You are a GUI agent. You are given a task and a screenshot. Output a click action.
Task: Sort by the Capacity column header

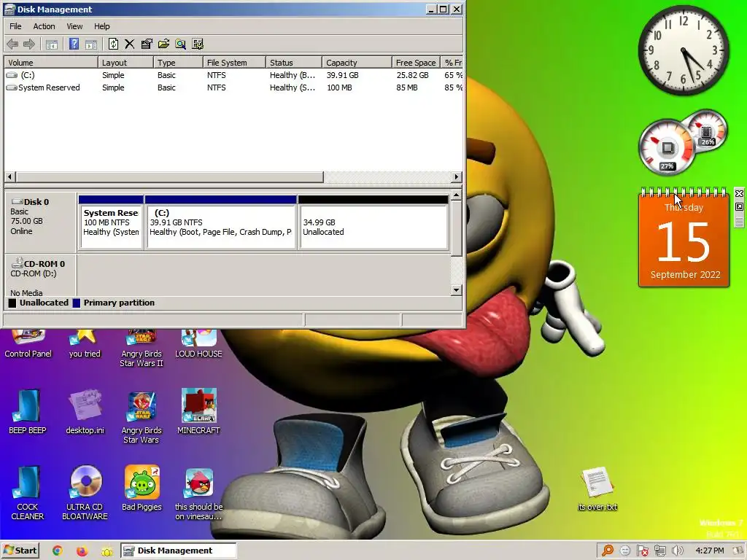pos(357,63)
